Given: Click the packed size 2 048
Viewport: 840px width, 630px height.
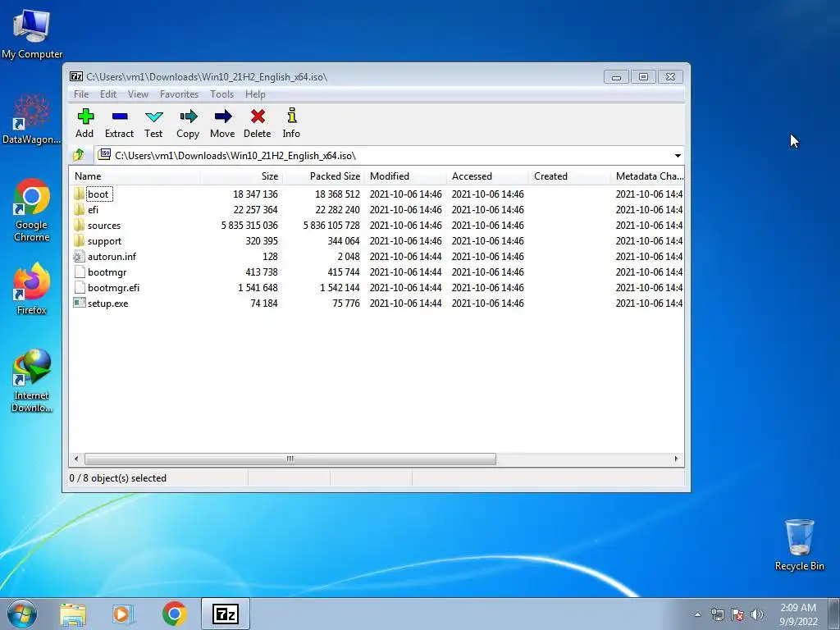Looking at the screenshot, I should (x=348, y=257).
